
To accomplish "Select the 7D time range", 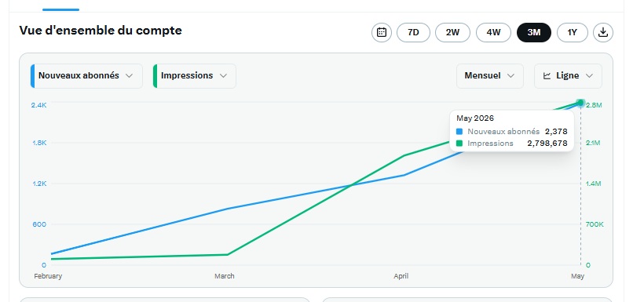I will [413, 32].
